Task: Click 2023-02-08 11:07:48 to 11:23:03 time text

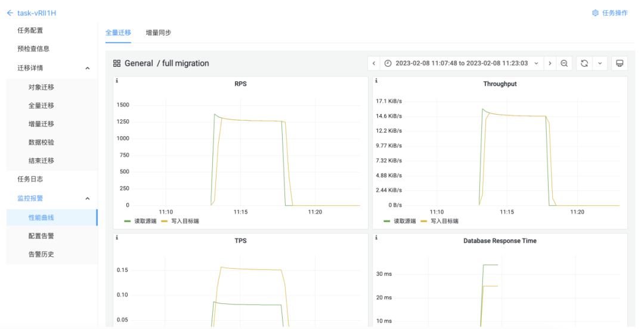Action: (462, 63)
